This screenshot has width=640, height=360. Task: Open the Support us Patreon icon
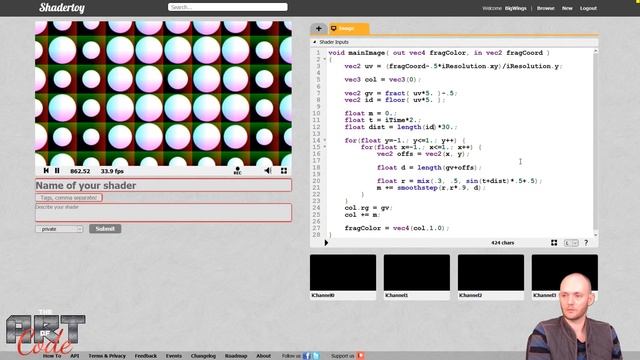360,356
